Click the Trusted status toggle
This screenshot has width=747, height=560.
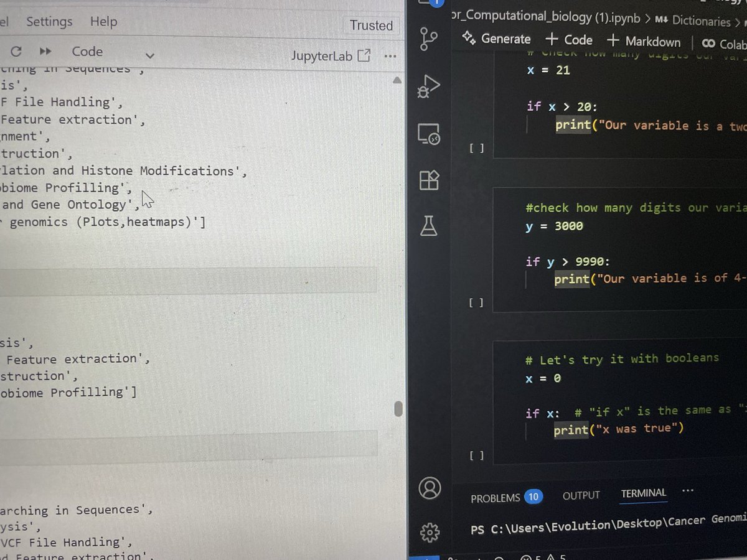tap(371, 26)
